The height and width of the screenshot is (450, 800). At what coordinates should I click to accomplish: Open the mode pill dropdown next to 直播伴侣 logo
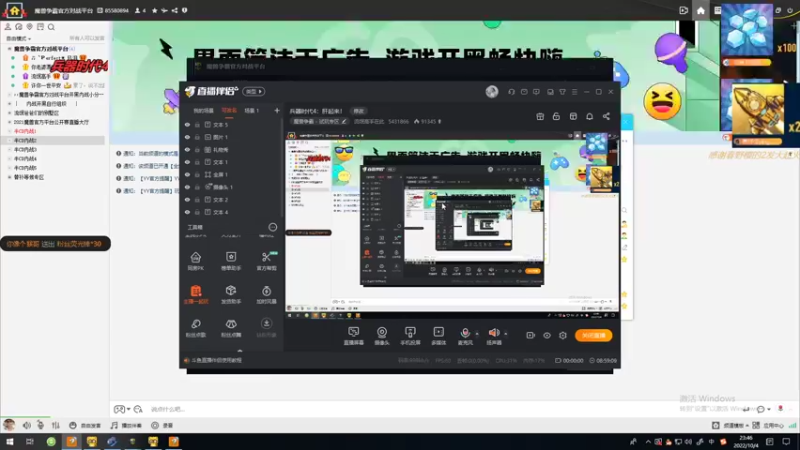tap(254, 92)
